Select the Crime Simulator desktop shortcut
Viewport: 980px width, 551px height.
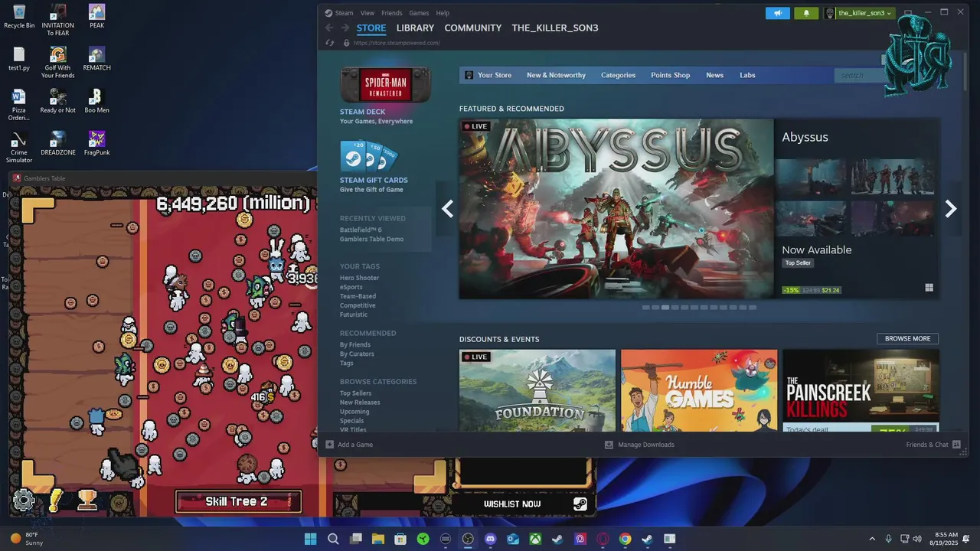19,147
